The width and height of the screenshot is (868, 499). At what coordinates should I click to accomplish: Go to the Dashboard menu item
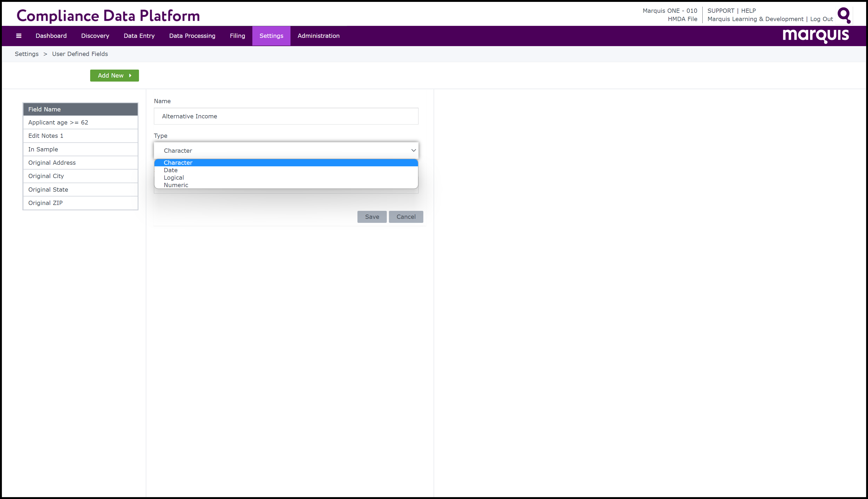click(51, 36)
